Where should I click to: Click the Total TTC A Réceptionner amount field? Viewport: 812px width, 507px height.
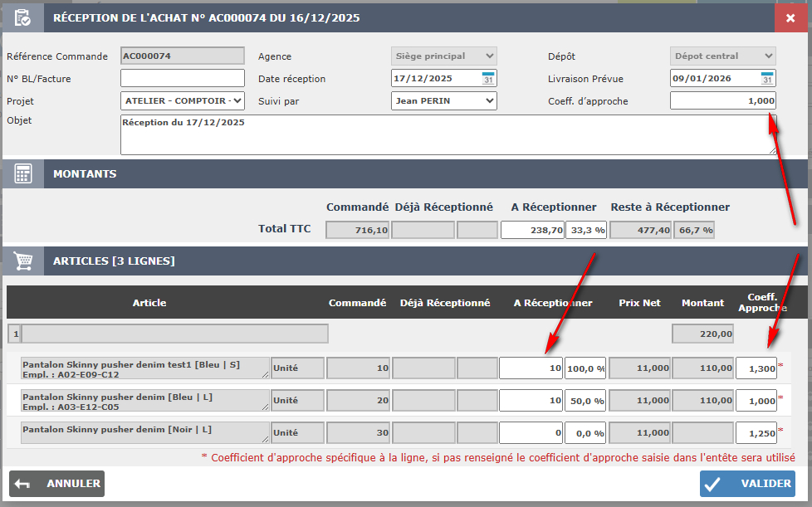tap(531, 230)
